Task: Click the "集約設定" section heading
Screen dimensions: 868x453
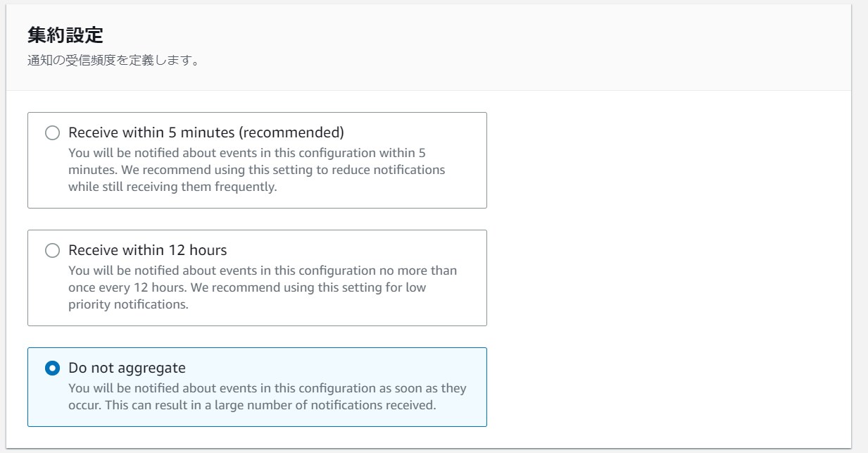Action: [x=50, y=35]
